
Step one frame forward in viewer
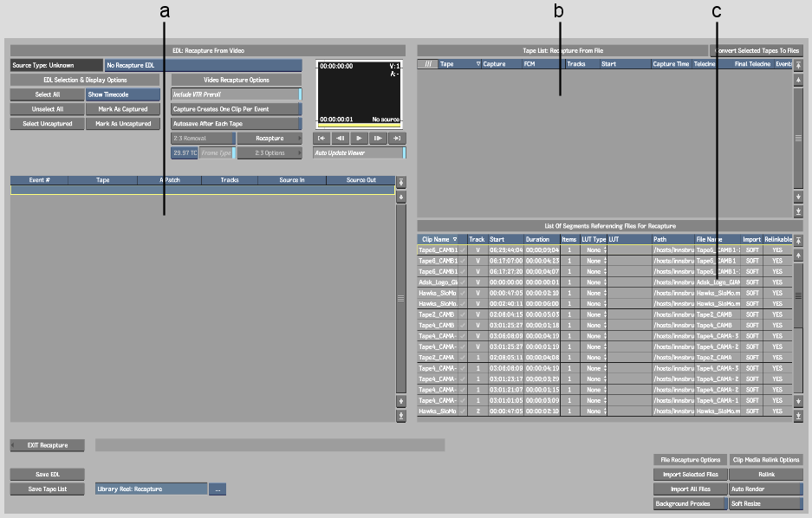tap(378, 139)
